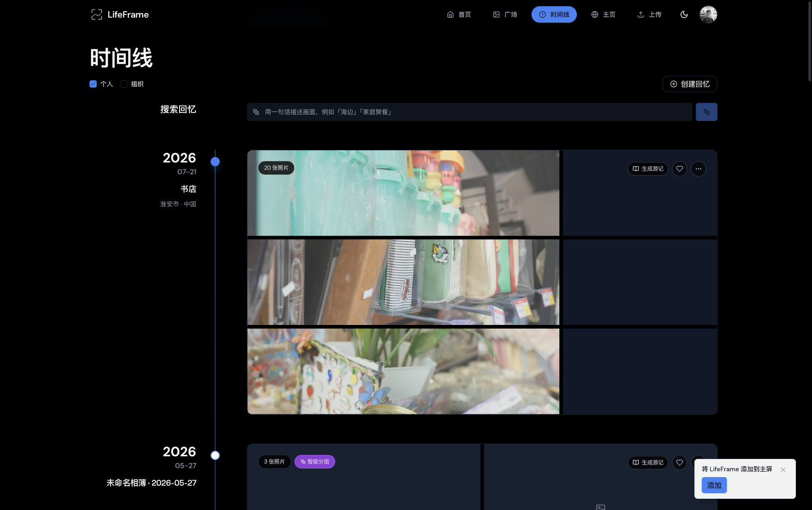This screenshot has width=812, height=510.
Task: Select the 时间线 timeline tab
Action: point(554,14)
